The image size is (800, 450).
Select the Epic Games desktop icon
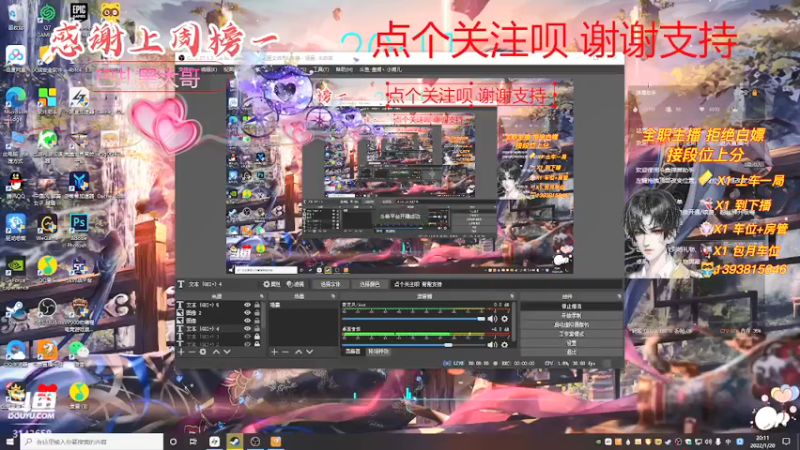point(79,13)
